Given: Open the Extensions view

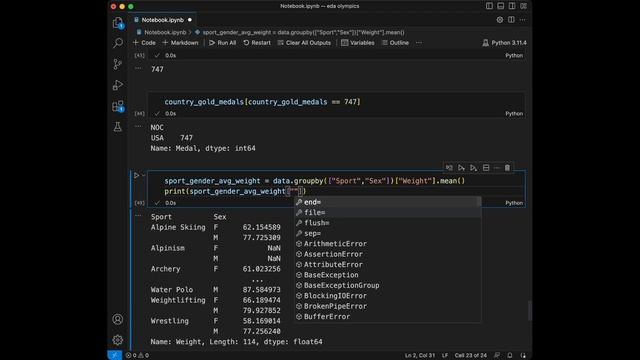Looking at the screenshot, I should pyautogui.click(x=118, y=106).
